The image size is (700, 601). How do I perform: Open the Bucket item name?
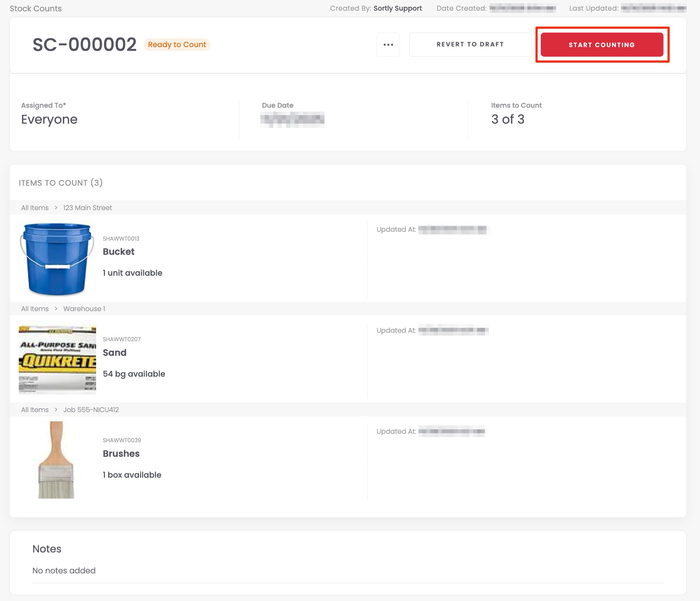118,252
